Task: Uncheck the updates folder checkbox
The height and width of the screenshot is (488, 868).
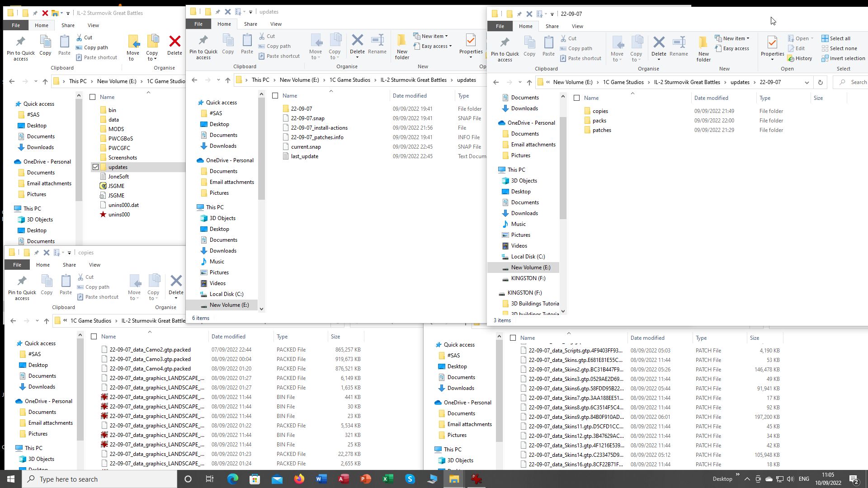Action: click(96, 167)
